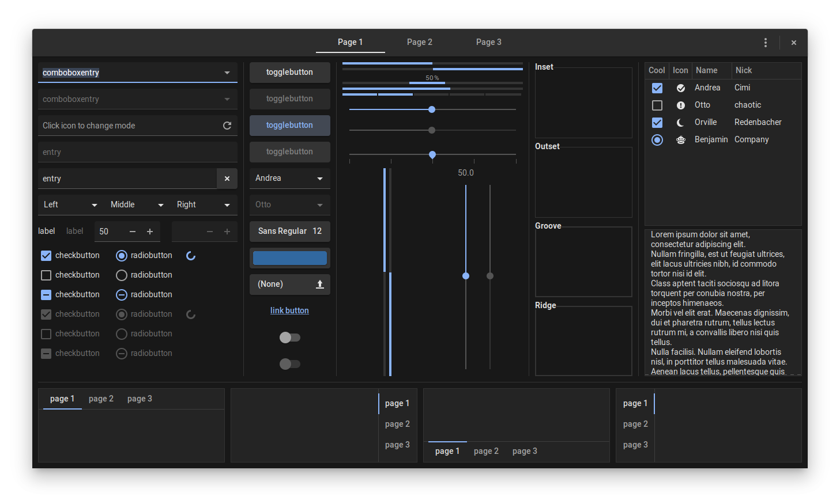Click the refresh icon in mode entry
840x504 pixels.
(227, 126)
